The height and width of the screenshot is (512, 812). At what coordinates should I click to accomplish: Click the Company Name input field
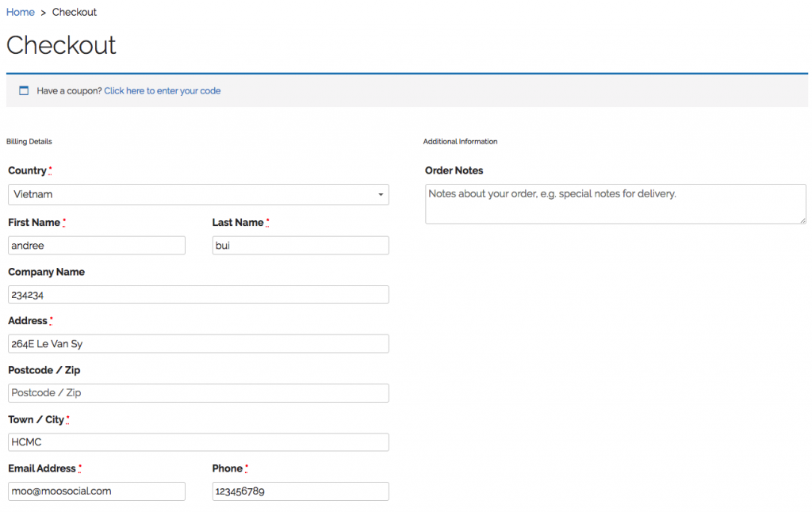[198, 295]
